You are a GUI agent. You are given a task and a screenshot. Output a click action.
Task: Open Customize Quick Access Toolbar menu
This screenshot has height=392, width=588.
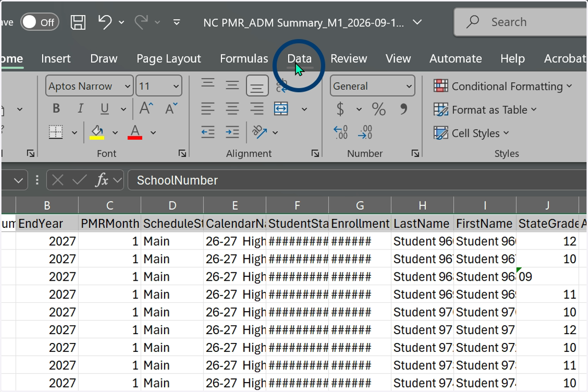pos(177,23)
